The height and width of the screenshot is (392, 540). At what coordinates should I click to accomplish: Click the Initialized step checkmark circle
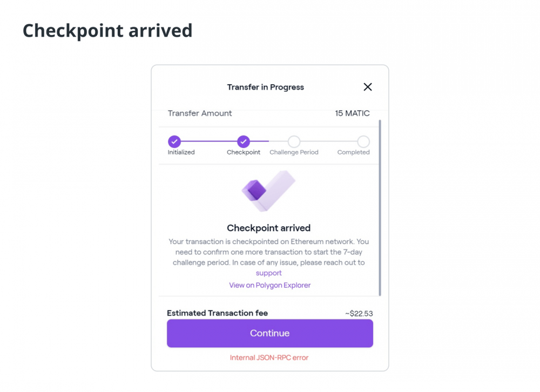[x=174, y=141]
